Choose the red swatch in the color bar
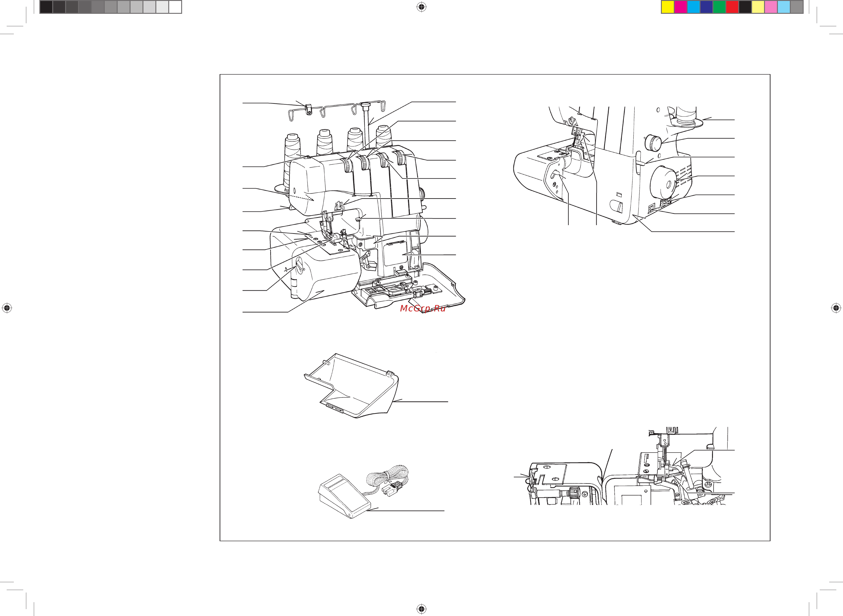This screenshot has height=616, width=843. tap(732, 7)
